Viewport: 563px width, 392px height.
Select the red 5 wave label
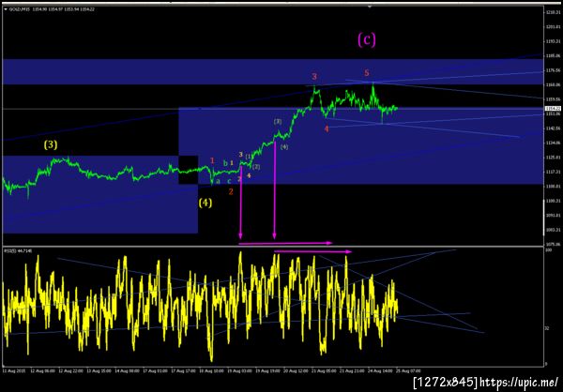tap(367, 73)
